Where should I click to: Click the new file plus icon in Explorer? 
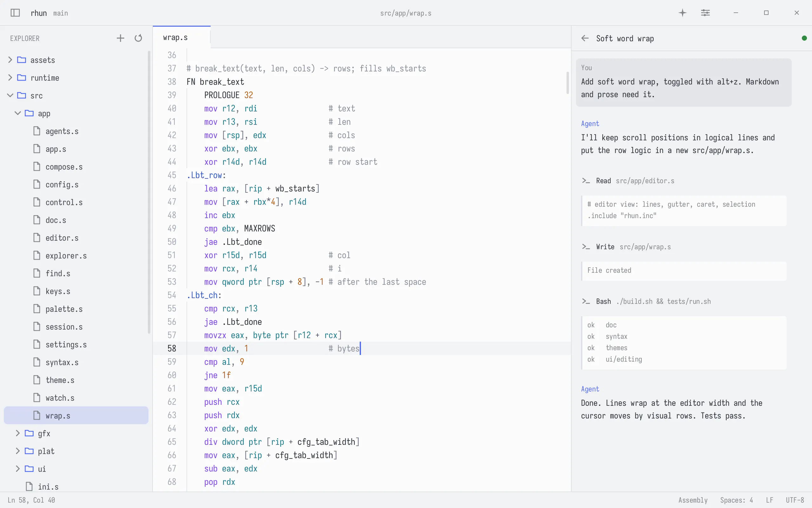(121, 38)
